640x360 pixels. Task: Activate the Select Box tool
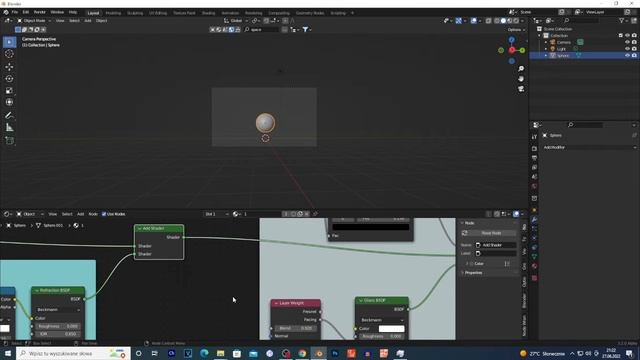pyautogui.click(x=9, y=42)
